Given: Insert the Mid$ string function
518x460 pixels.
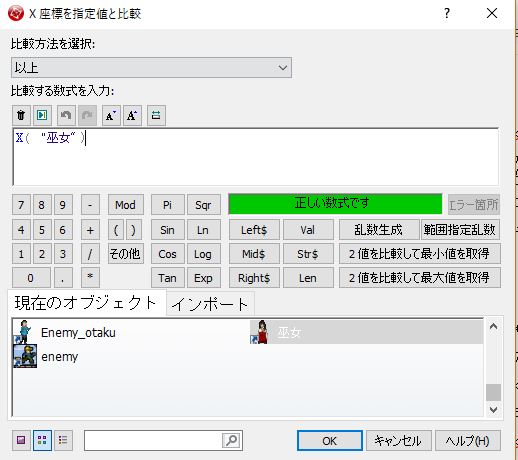Looking at the screenshot, I should coord(254,254).
